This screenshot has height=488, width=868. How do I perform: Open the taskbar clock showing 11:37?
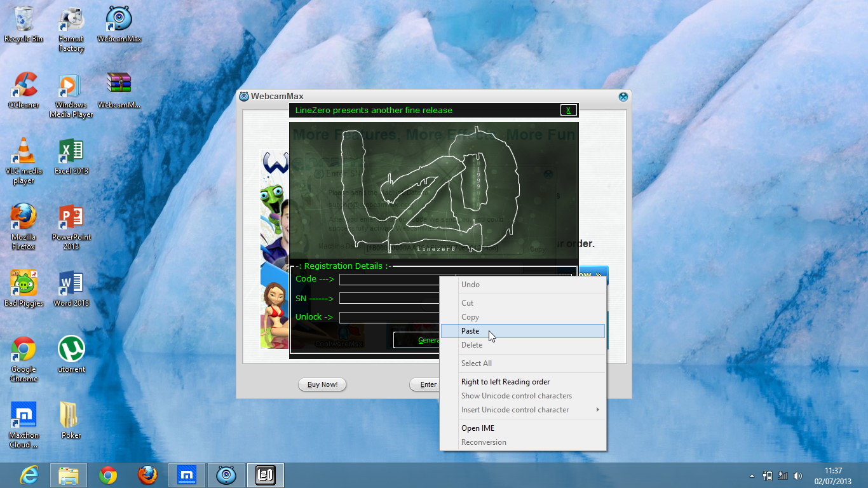click(x=833, y=475)
